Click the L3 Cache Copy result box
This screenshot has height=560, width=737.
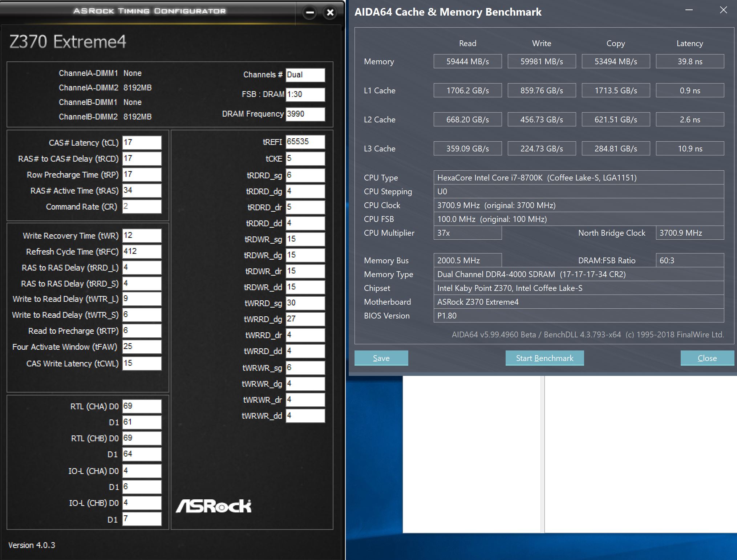click(615, 149)
